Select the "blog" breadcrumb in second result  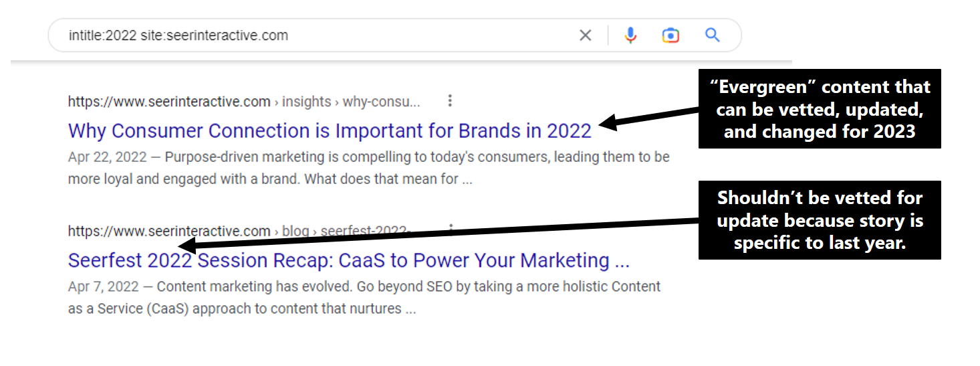point(295,232)
